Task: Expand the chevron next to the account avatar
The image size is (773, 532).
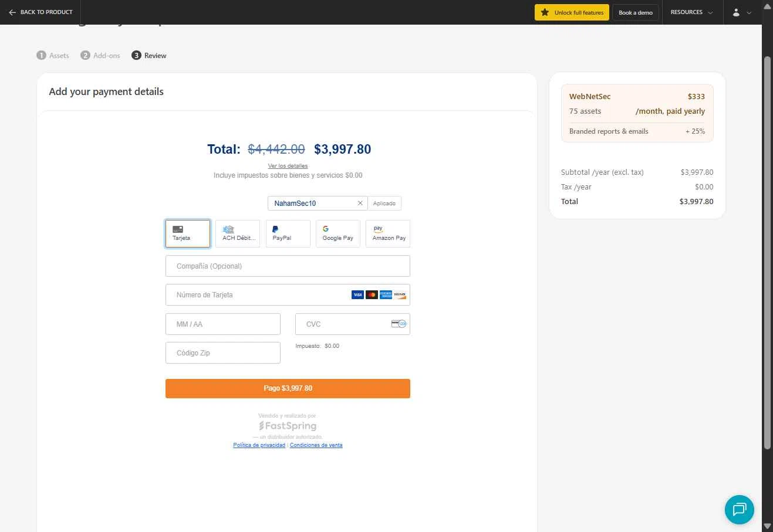Action: coord(749,12)
